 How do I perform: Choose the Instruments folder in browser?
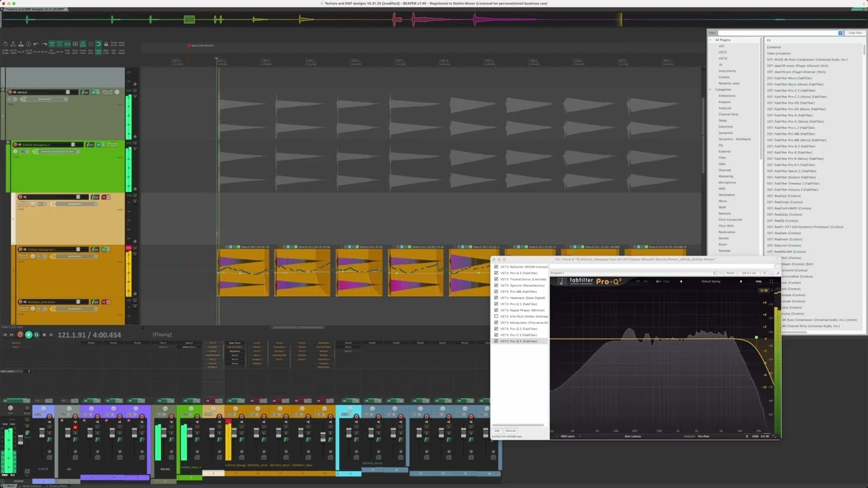pyautogui.click(x=727, y=71)
